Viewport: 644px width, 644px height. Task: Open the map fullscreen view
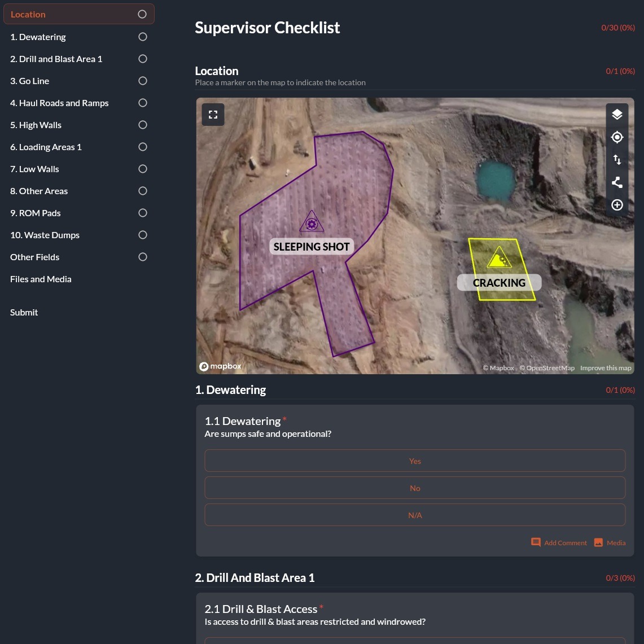pos(213,115)
